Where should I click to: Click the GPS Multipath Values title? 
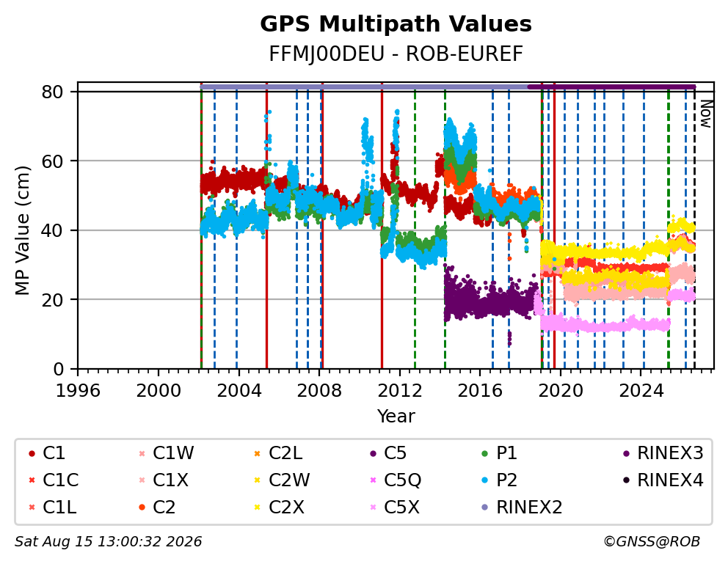click(x=396, y=24)
